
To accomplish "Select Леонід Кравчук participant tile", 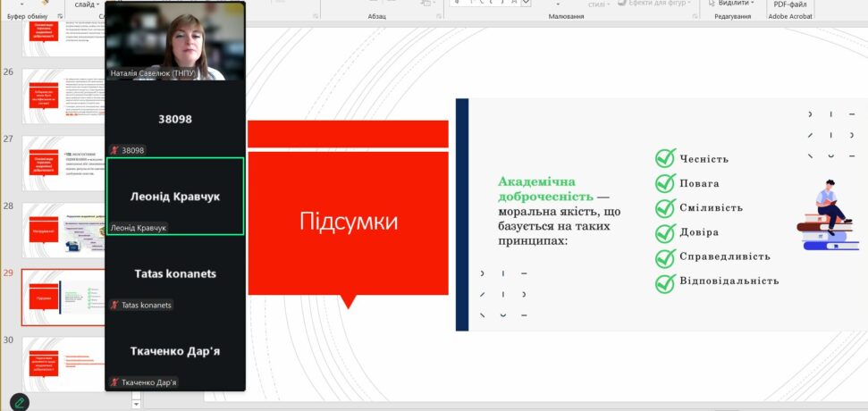I will click(175, 197).
